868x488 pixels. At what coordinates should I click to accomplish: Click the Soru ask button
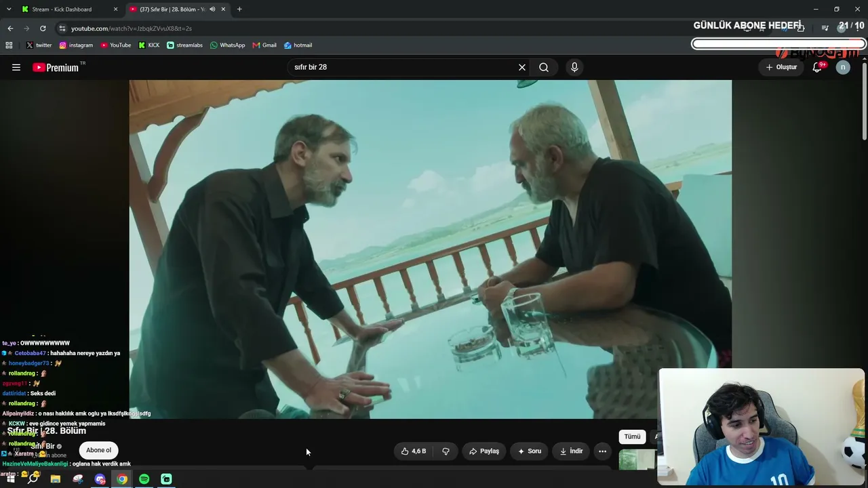click(x=529, y=451)
